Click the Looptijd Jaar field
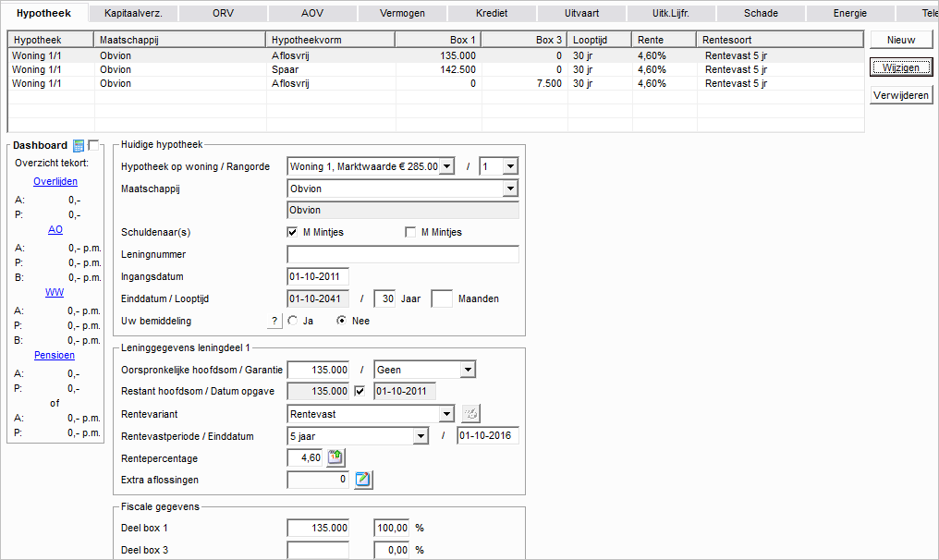 coord(384,298)
